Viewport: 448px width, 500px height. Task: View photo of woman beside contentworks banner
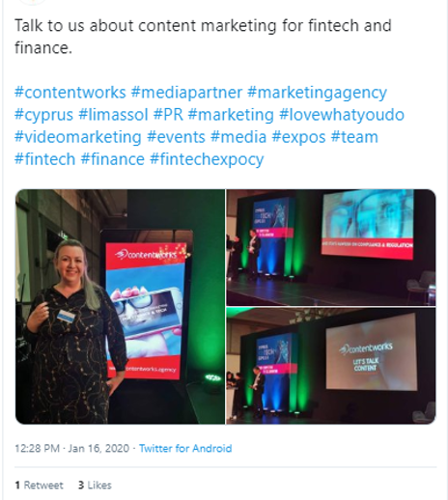coord(120,307)
